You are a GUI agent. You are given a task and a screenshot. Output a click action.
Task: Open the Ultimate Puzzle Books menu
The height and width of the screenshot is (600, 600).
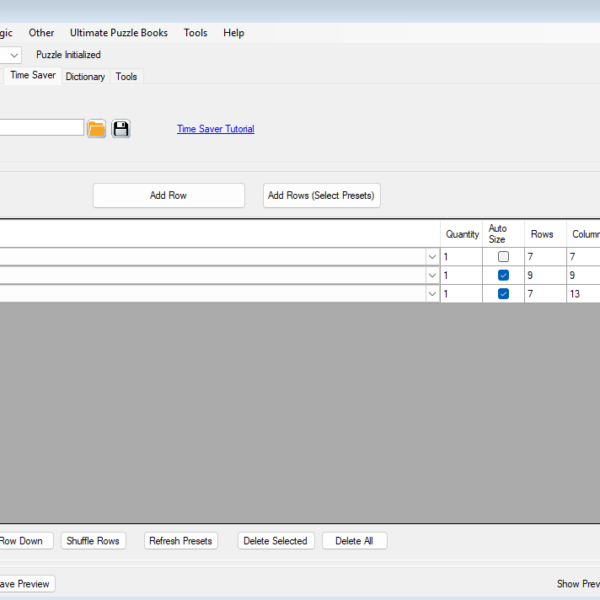[x=127, y=33]
